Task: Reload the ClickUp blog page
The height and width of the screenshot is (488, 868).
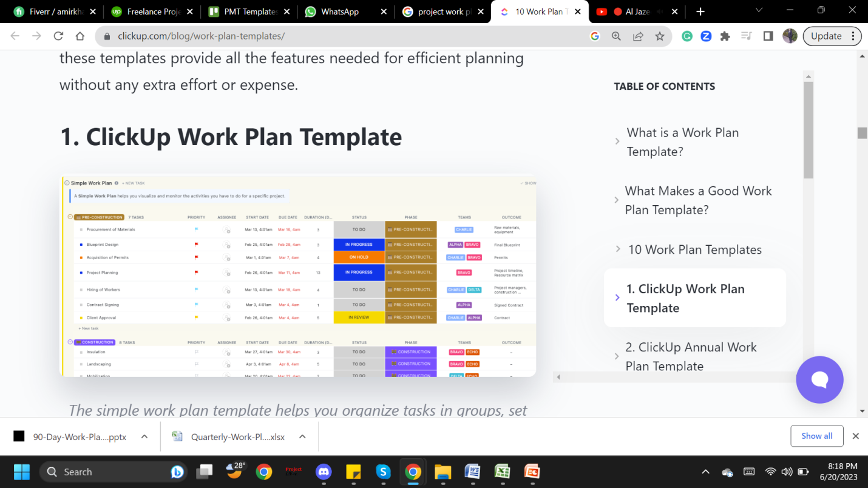Action: click(x=58, y=36)
